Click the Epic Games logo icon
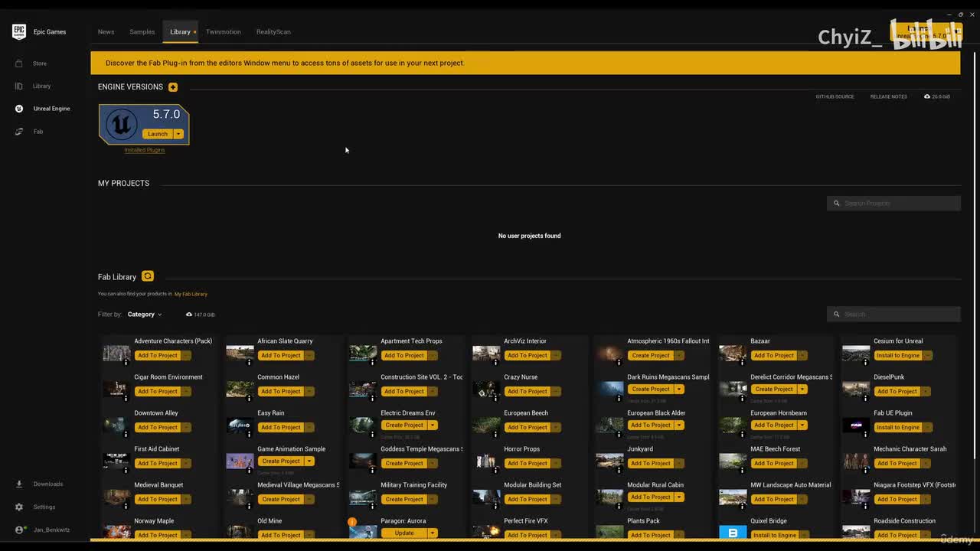Screen dimensions: 980x551 point(19,31)
